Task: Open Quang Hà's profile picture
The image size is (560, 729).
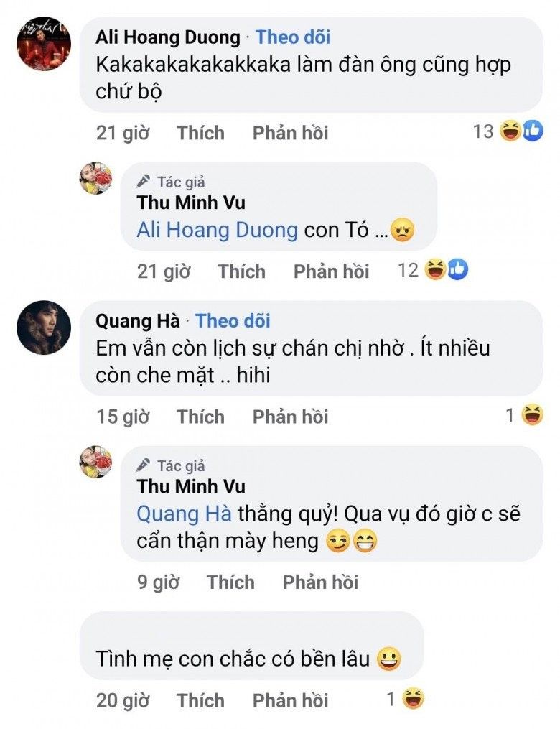Action: coord(44,328)
